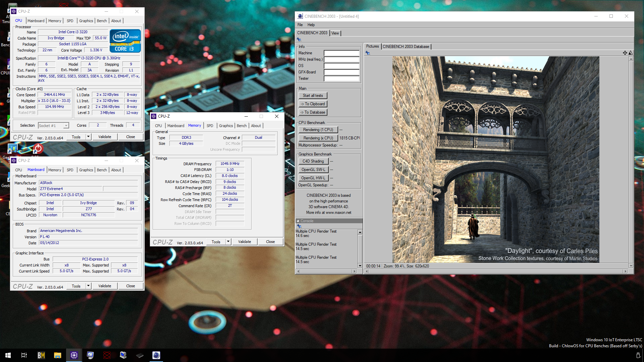Click CINEBENCH window title icon

(300, 16)
